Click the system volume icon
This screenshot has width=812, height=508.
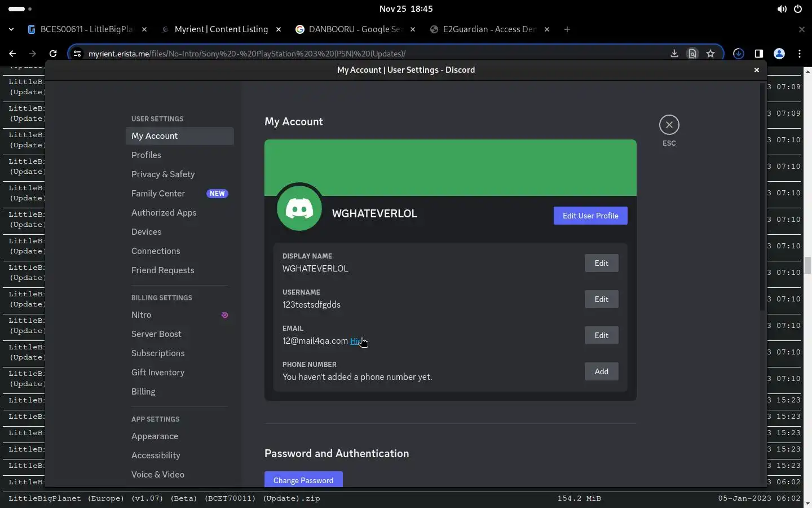point(782,9)
